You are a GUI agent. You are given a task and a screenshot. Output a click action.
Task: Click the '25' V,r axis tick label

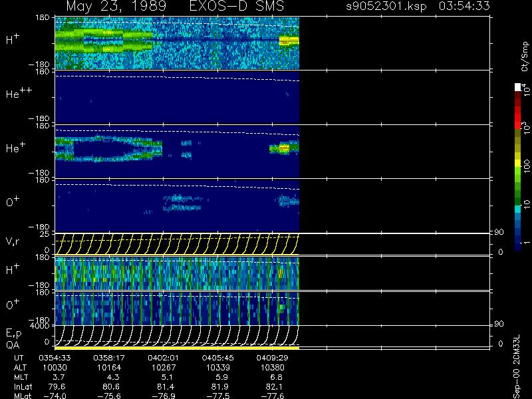45,234
